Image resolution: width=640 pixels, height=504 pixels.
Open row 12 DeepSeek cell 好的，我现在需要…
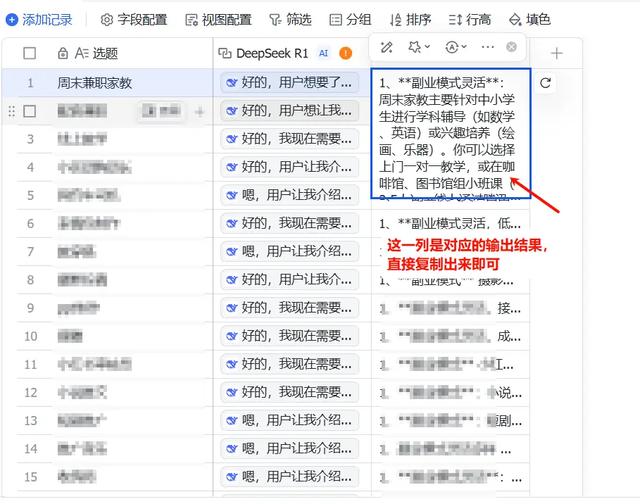click(290, 393)
